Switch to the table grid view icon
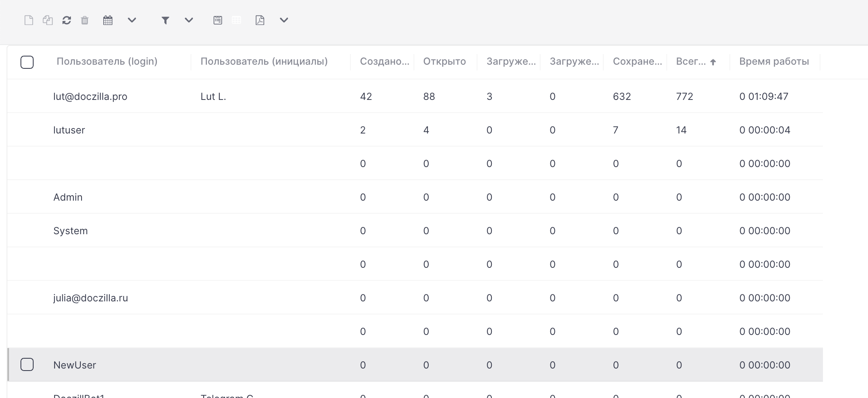 [236, 20]
